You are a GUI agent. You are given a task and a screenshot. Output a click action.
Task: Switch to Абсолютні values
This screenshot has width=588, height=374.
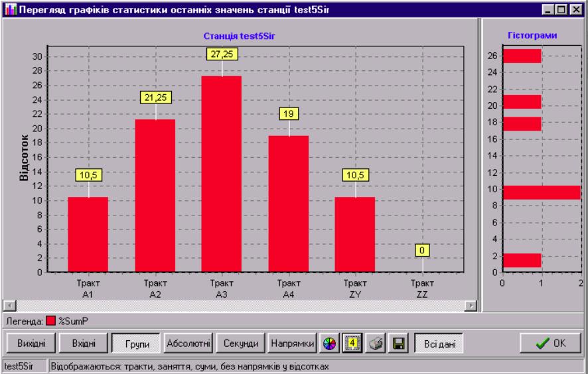point(188,343)
